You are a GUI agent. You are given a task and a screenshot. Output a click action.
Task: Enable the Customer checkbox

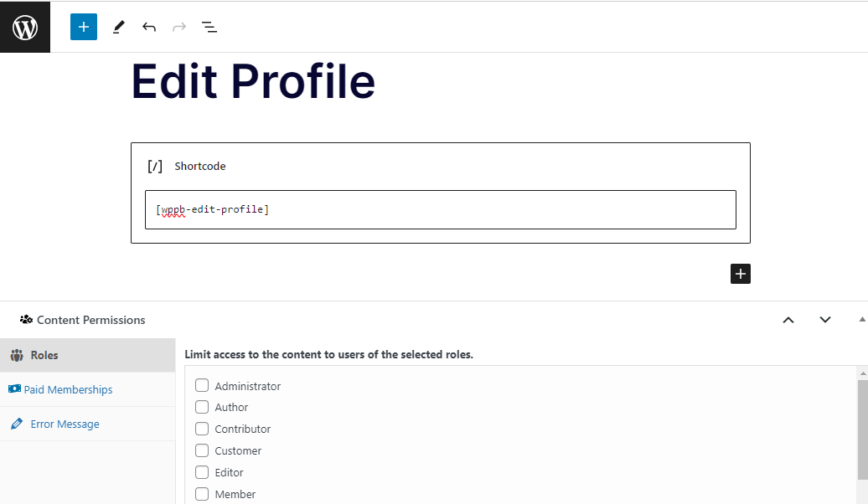pos(201,450)
